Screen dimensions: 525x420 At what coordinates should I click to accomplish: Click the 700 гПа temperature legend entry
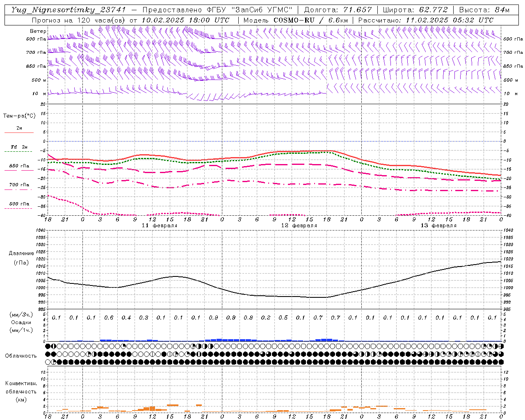[x=19, y=185]
